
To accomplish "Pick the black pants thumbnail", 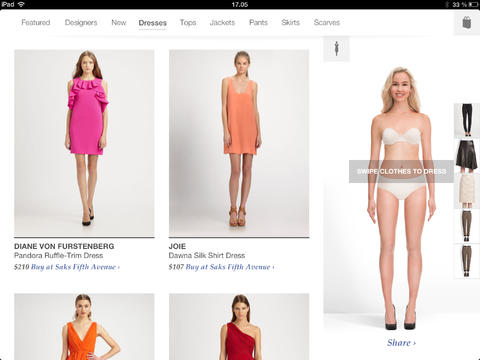I will (467, 120).
